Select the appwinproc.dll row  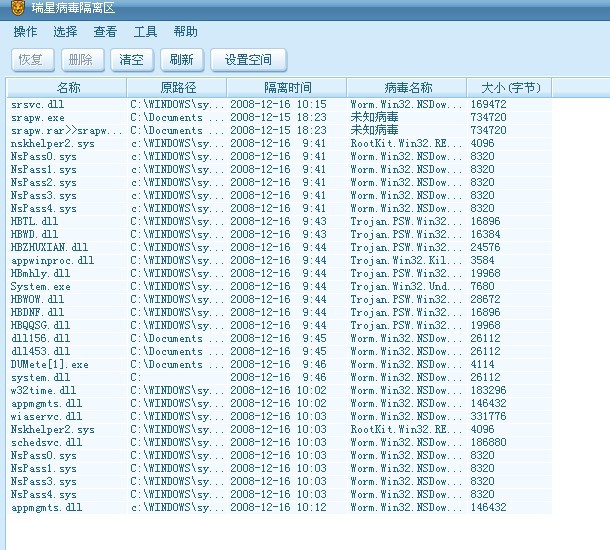[x=279, y=260]
